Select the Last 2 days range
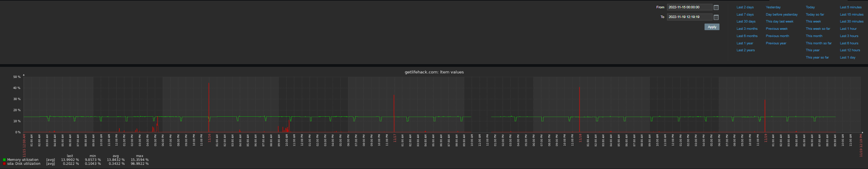The image size is (868, 169). (745, 7)
